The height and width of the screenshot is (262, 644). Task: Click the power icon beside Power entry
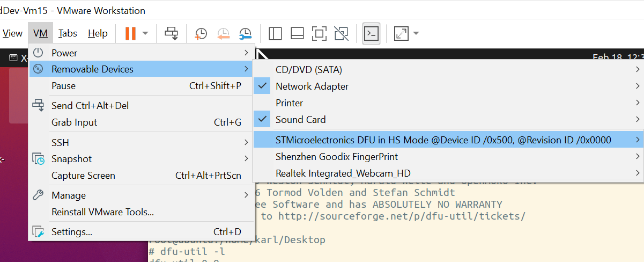(x=38, y=53)
